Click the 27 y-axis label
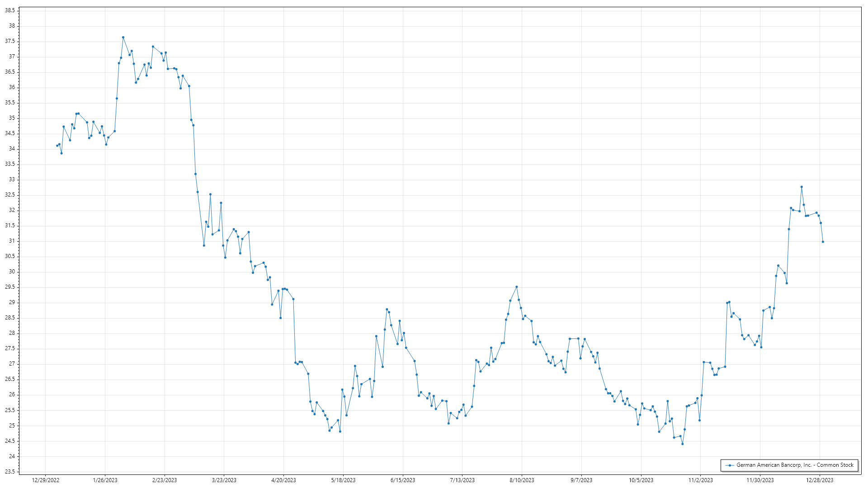The width and height of the screenshot is (868, 488). (x=12, y=364)
